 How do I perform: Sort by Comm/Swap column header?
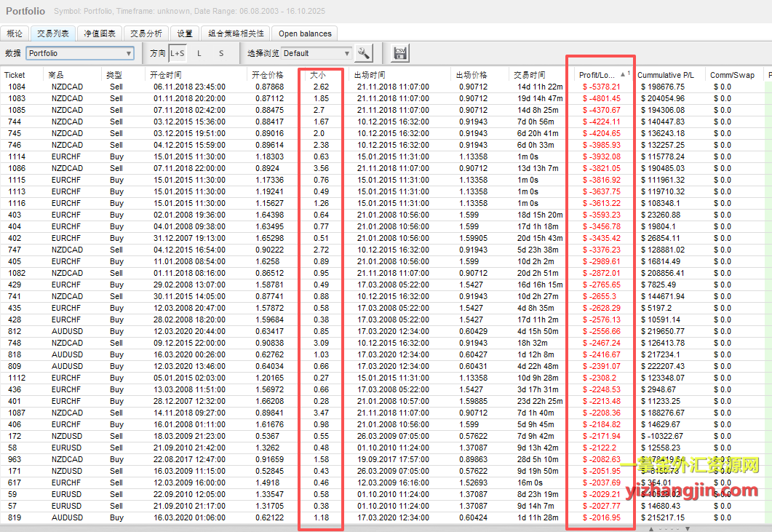[733, 75]
